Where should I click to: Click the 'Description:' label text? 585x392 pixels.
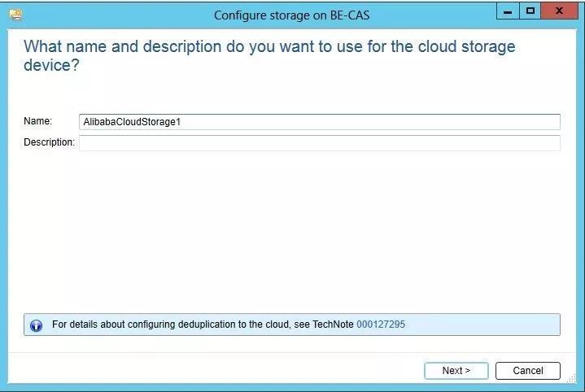49,142
